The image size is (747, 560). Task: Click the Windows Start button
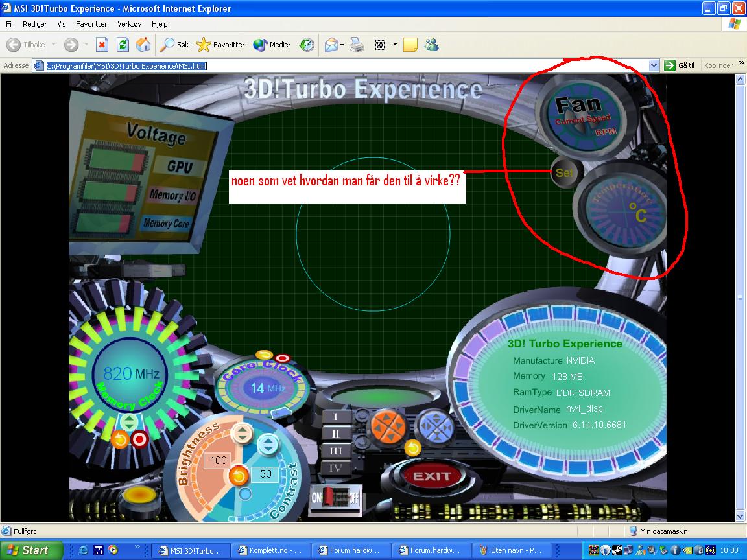(31, 550)
